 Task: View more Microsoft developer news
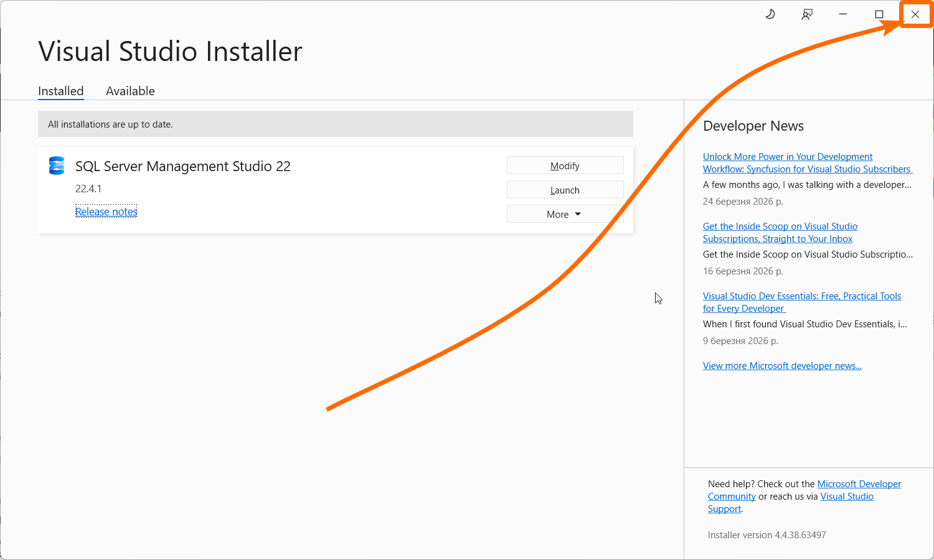(x=782, y=366)
